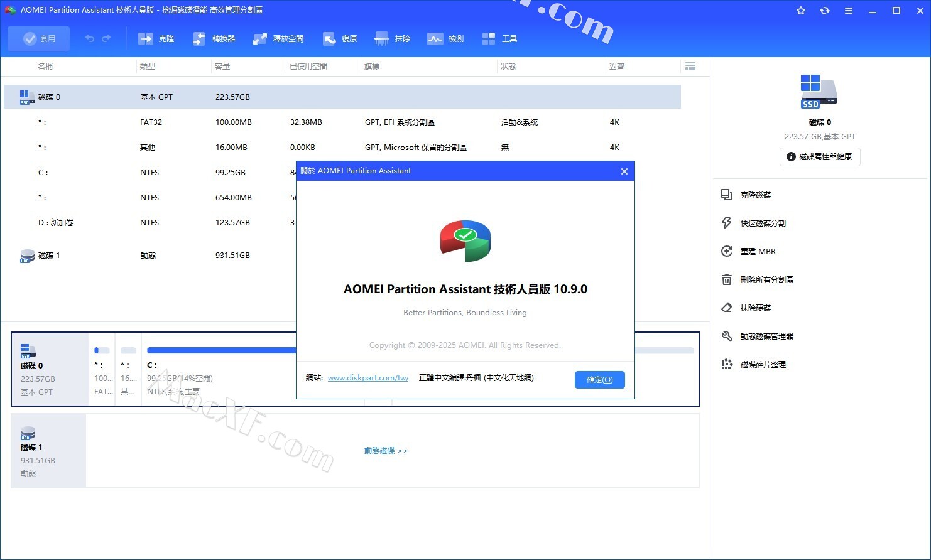Click the 釋放空間 (Free up space) tool
This screenshot has height=560, width=931.
point(278,39)
